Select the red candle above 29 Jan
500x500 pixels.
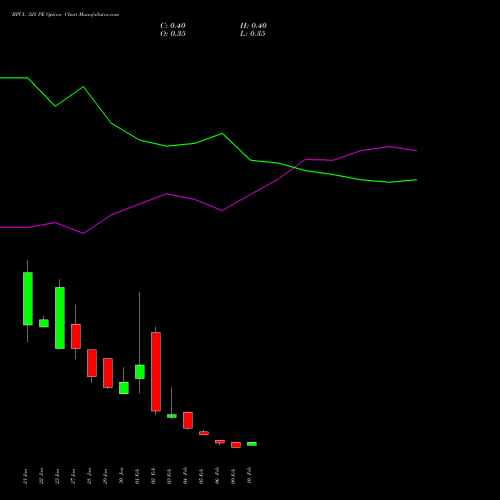pos(108,373)
